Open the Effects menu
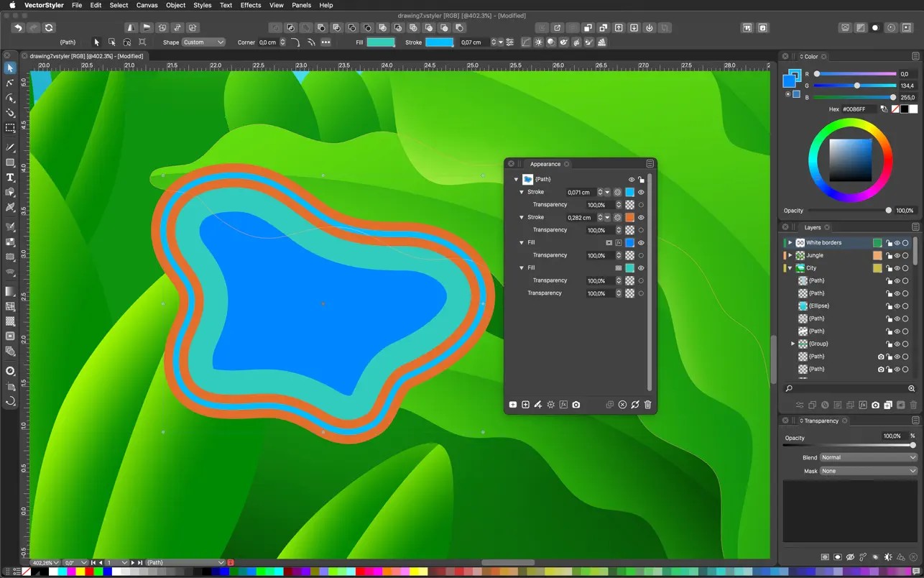The width and height of the screenshot is (924, 578). tap(251, 5)
